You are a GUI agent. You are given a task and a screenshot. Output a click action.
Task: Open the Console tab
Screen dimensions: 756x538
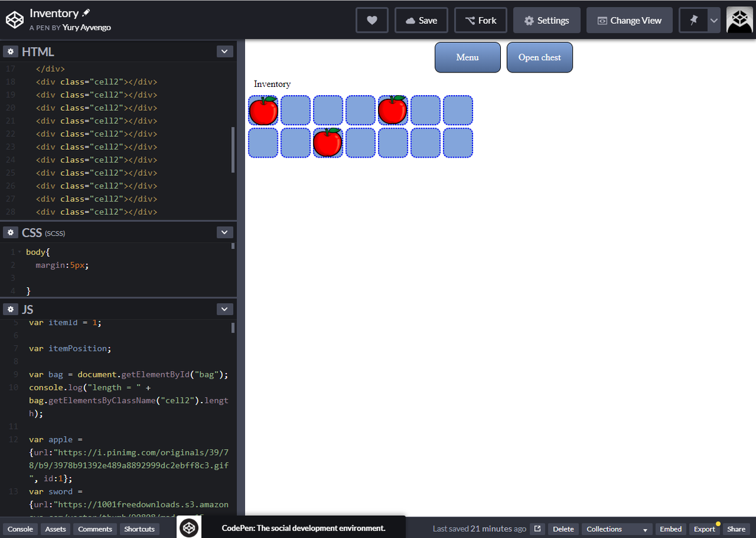(x=20, y=529)
